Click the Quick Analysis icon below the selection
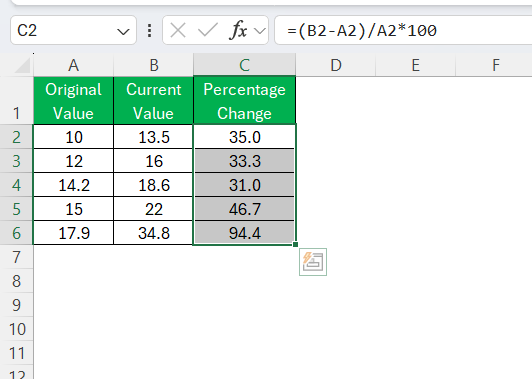This screenshot has width=532, height=379. coord(313,262)
